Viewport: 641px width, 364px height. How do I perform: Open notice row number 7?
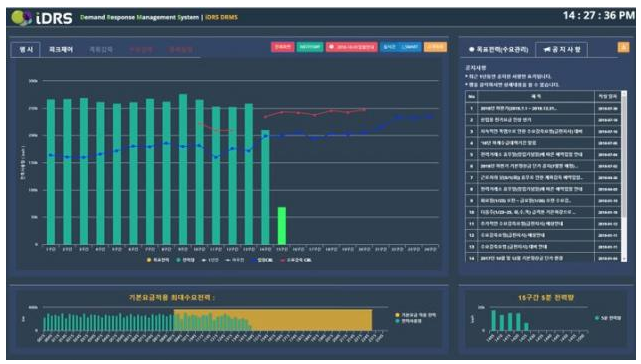[543, 178]
